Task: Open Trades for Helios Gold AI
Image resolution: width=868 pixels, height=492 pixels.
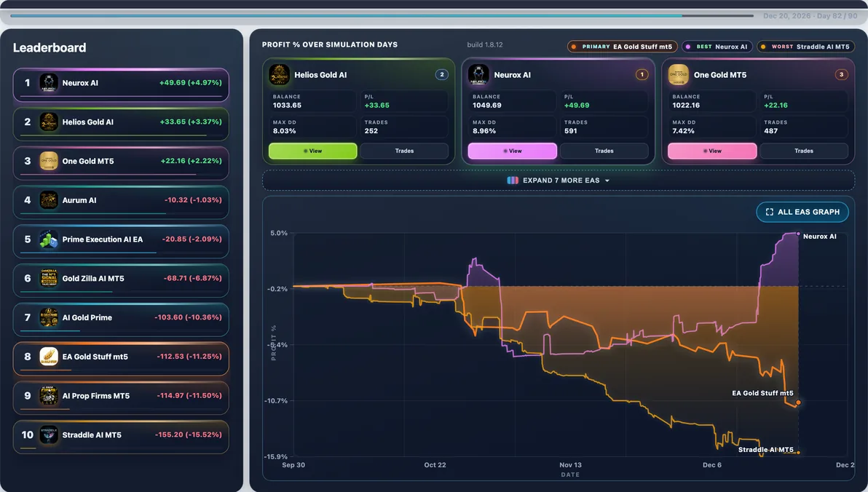Action: tap(404, 151)
